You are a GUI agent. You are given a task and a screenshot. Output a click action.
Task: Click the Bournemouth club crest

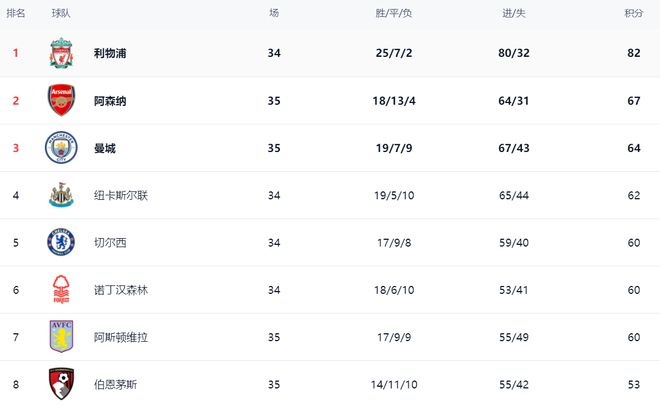pyautogui.click(x=61, y=383)
